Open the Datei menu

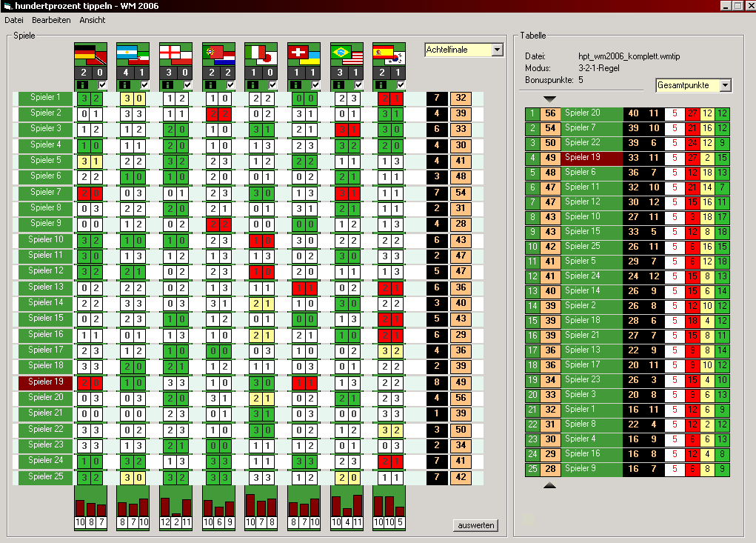pos(14,20)
